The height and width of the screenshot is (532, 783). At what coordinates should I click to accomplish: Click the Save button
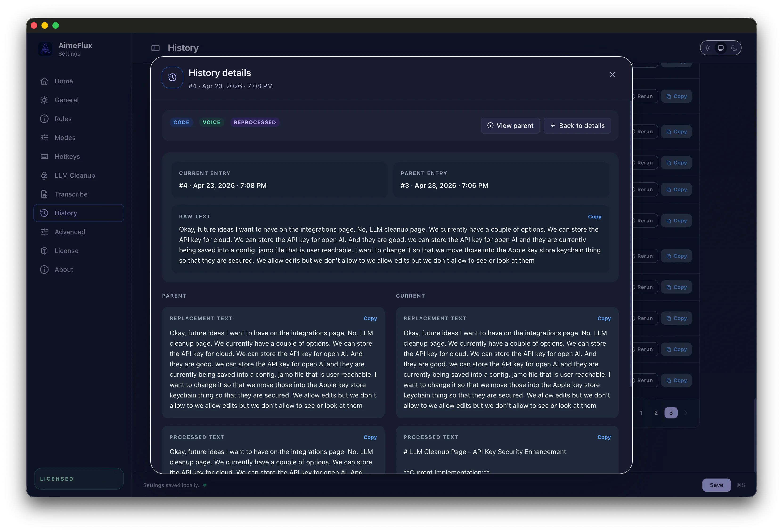(716, 485)
